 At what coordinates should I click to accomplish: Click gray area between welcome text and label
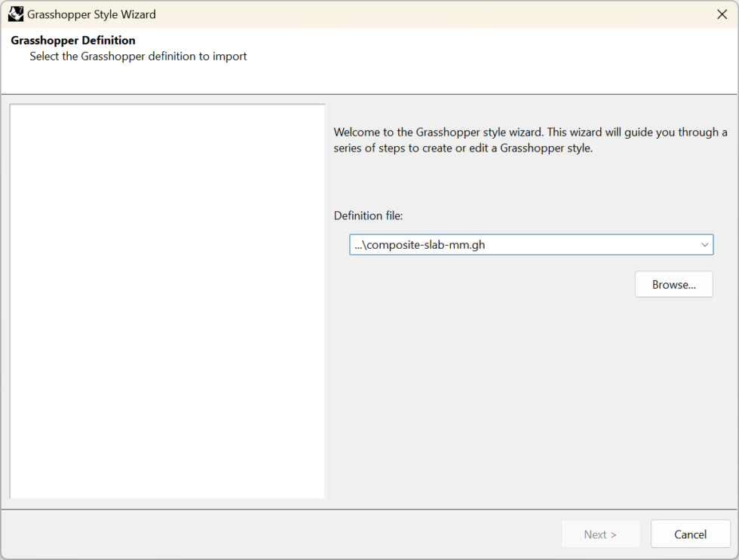click(528, 182)
